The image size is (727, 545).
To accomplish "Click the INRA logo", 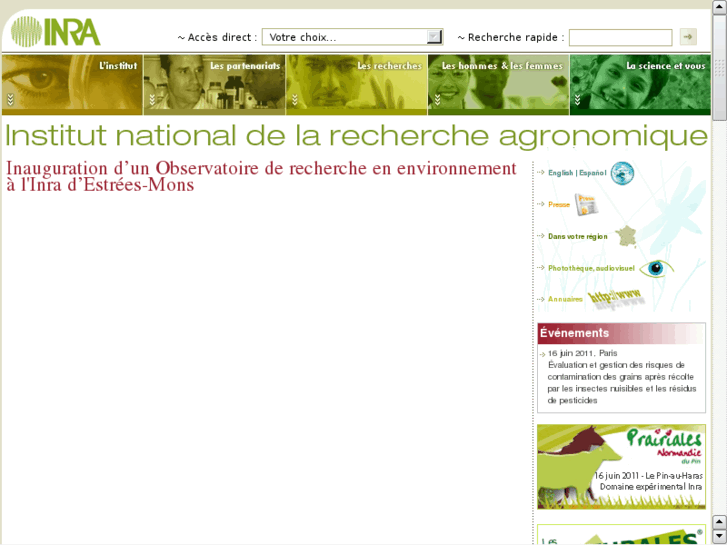I will tap(56, 32).
